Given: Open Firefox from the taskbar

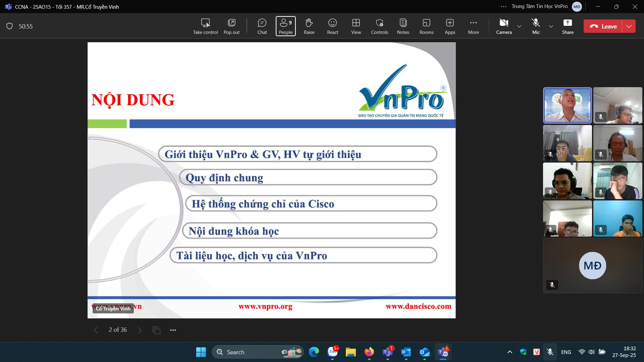Looking at the screenshot, I should [x=369, y=352].
